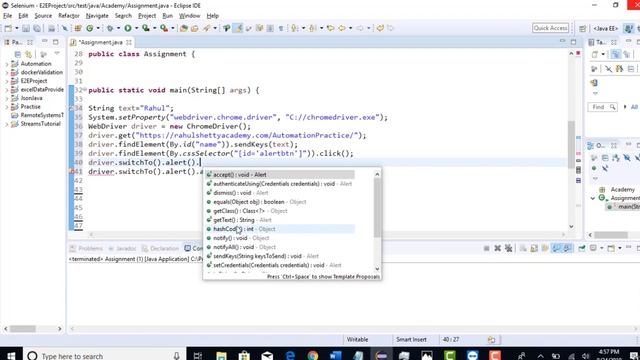640x360 pixels.
Task: Select the RemoteSystemsT project in explorer
Action: [x=38, y=115]
